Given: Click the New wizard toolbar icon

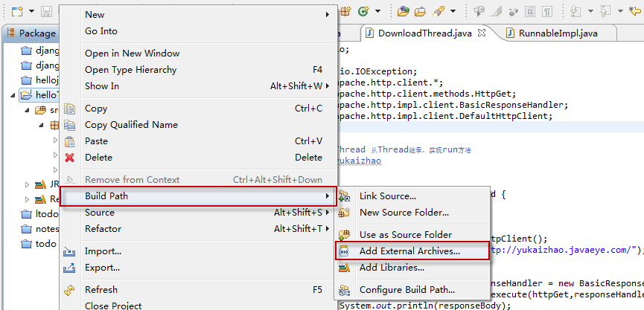Looking at the screenshot, I should (16, 11).
